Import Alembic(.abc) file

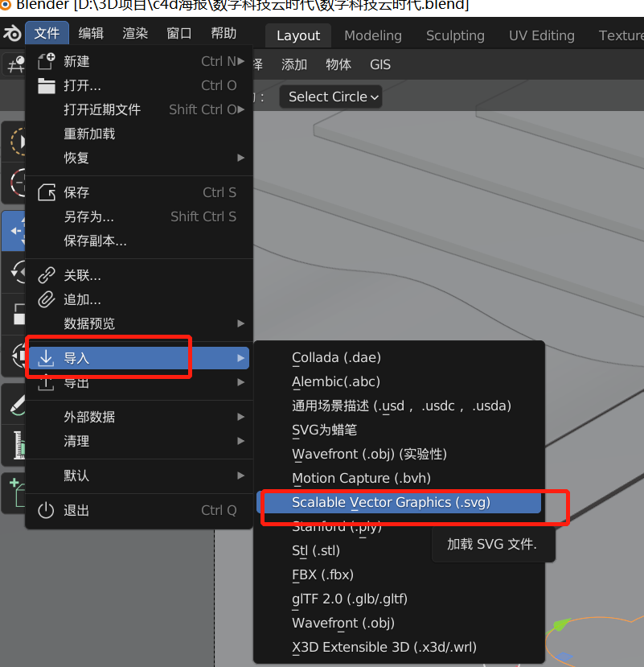[399, 382]
